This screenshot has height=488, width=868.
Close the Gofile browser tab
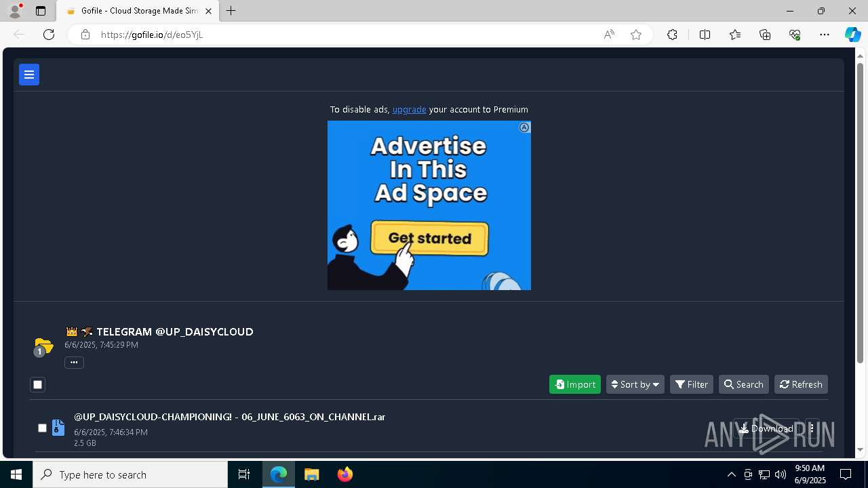tap(209, 11)
